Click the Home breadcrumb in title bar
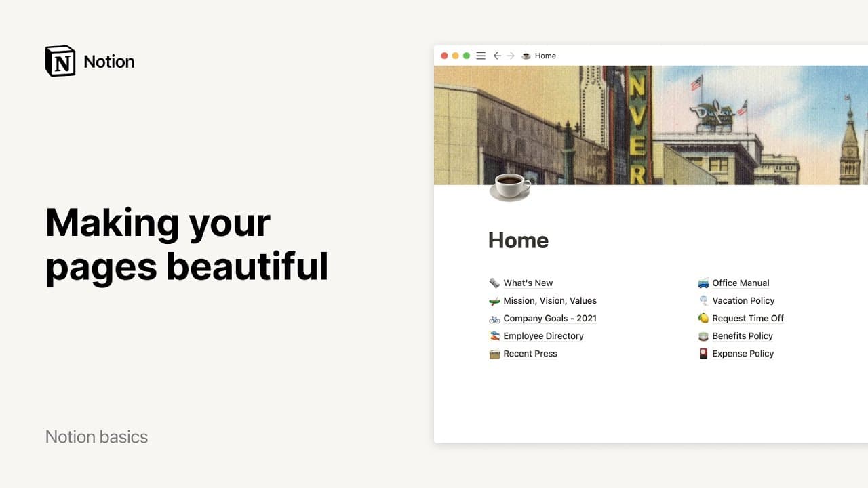Viewport: 868px width, 488px height. (x=545, y=56)
